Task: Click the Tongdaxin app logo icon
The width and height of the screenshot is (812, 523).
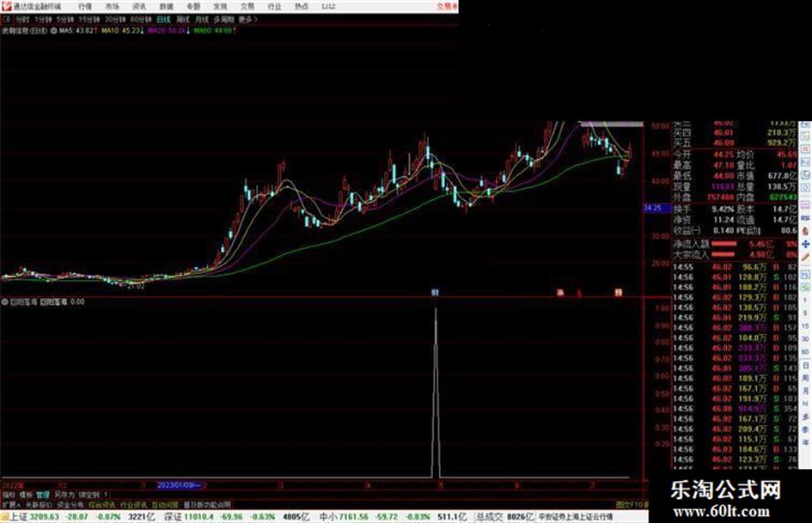Action: tap(6, 6)
